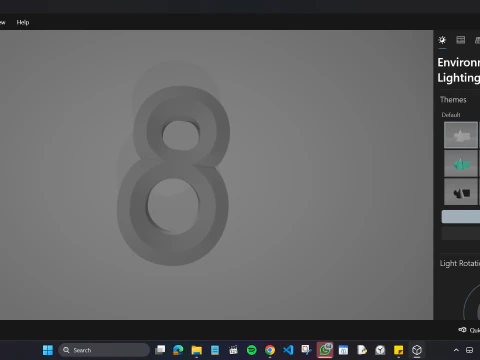The image size is (480, 360).
Task: Click the 3D number eight model
Action: pyautogui.click(x=173, y=175)
